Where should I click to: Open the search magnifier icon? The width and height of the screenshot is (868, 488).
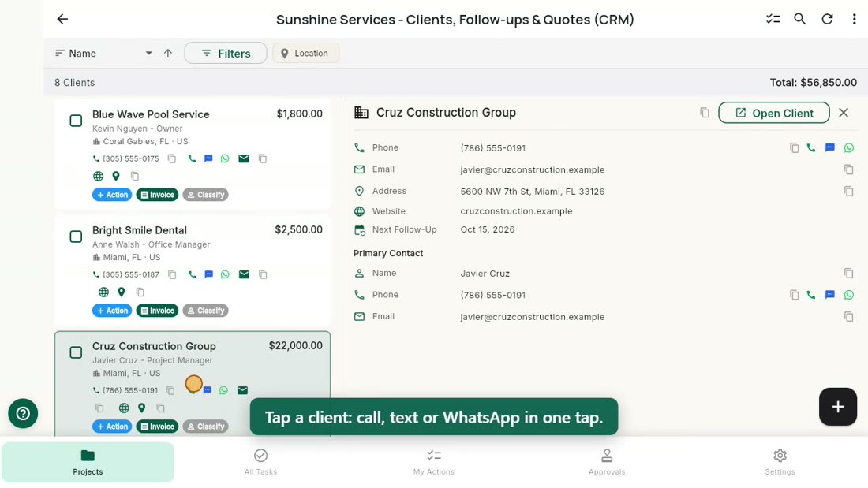point(800,19)
